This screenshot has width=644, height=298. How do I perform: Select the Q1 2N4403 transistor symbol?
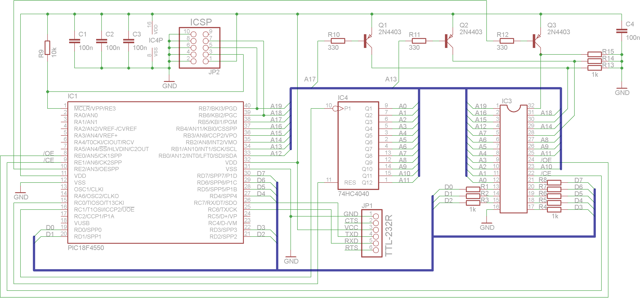coord(368,41)
